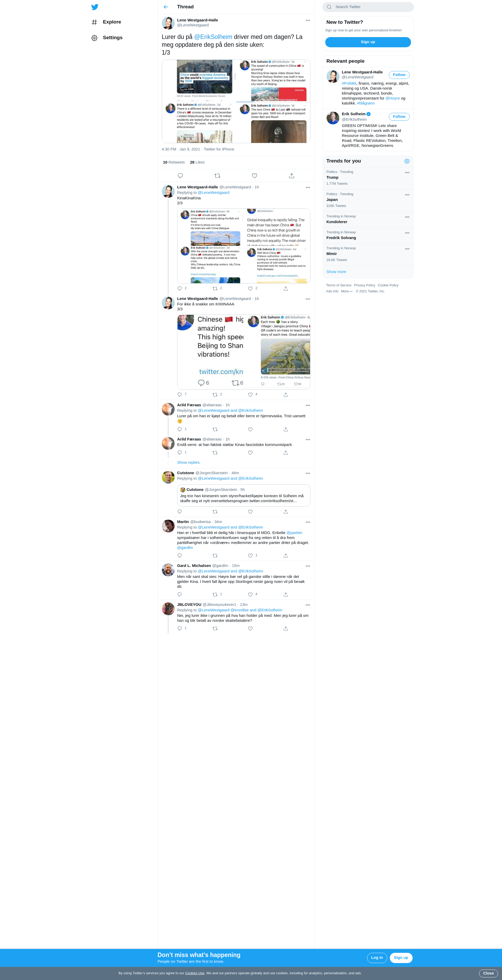Screen dimensions: 502x980
Task: Reply to the main tweet
Action: tap(180, 176)
